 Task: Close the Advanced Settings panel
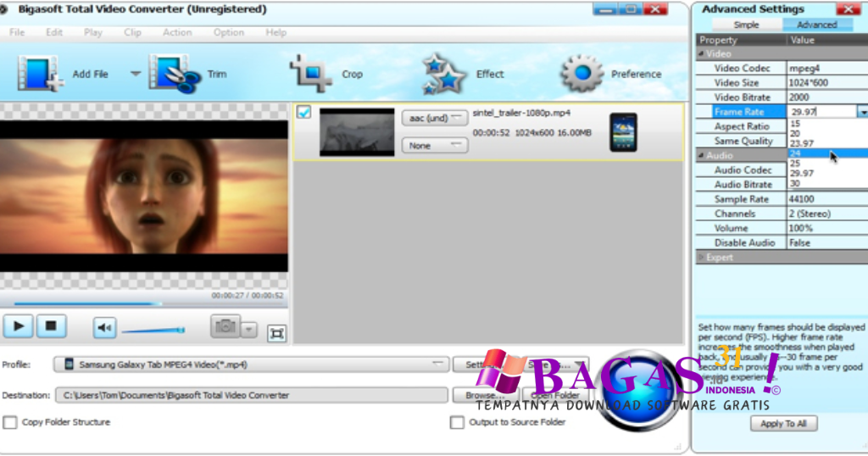click(x=848, y=8)
